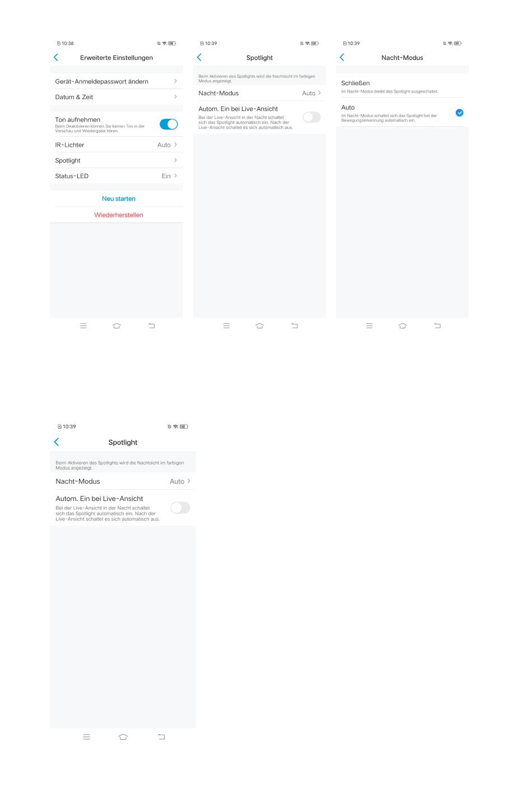Tap Android home icon under top Spotlight screen
This screenshot has height=789, width=532.
tap(259, 326)
